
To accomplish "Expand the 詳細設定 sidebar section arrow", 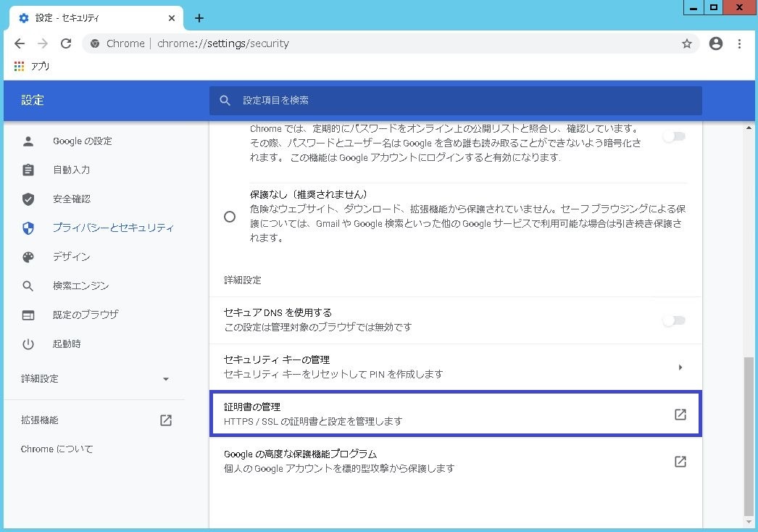I will (166, 378).
